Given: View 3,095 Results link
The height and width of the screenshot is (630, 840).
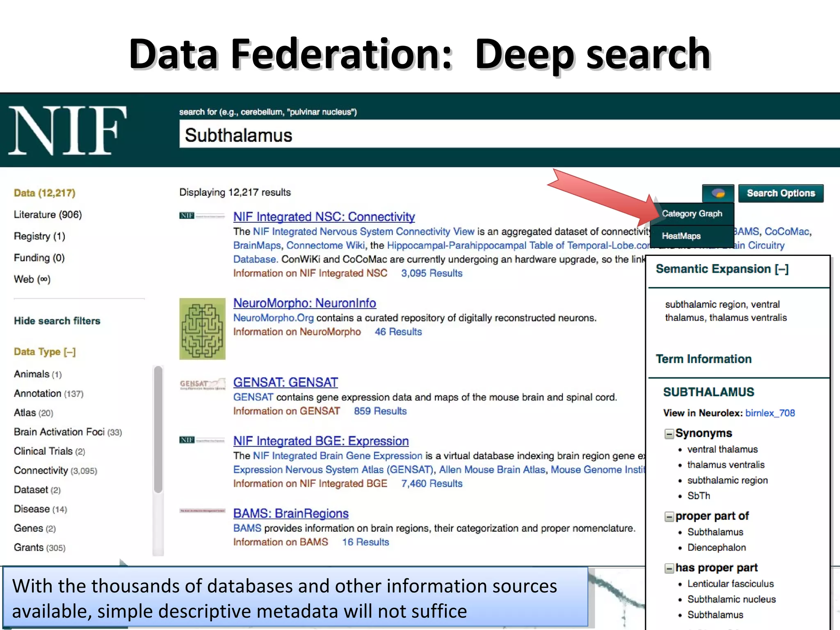Looking at the screenshot, I should [431, 273].
